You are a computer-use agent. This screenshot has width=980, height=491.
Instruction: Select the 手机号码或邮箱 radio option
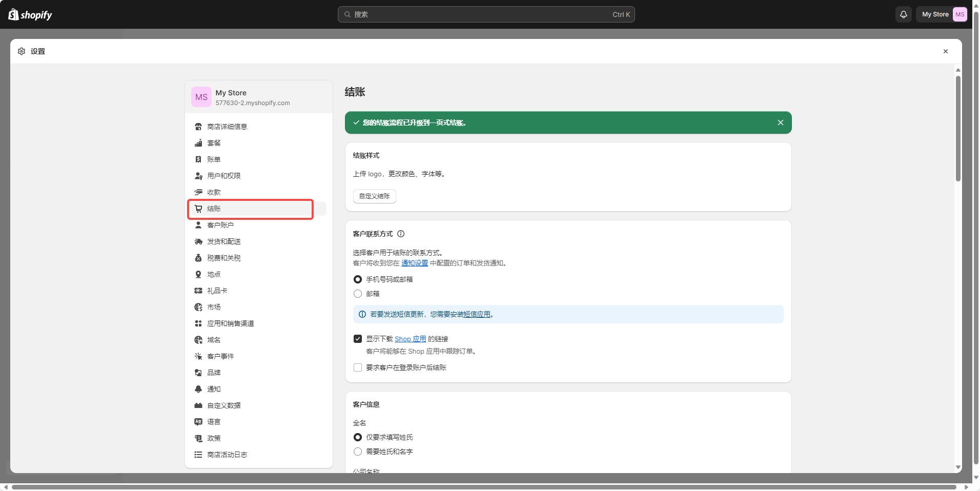358,279
